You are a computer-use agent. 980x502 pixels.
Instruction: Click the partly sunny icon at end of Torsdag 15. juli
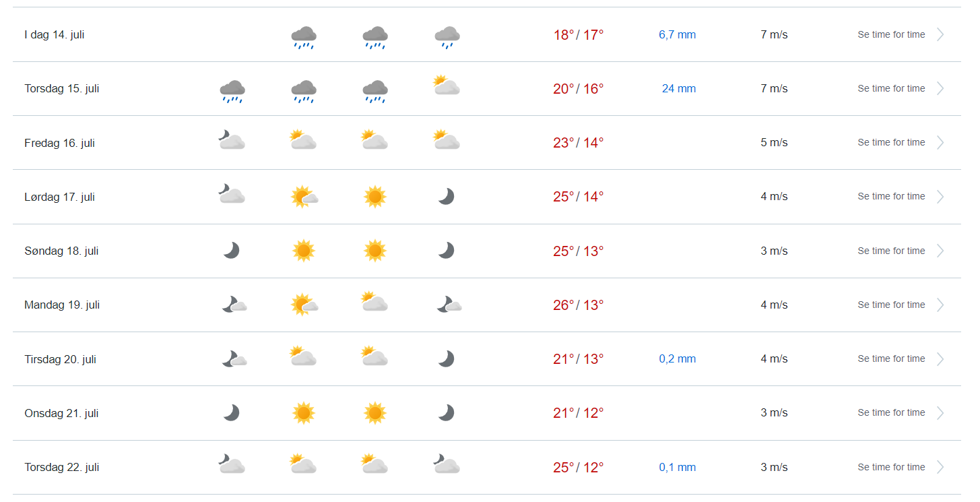pos(447,86)
